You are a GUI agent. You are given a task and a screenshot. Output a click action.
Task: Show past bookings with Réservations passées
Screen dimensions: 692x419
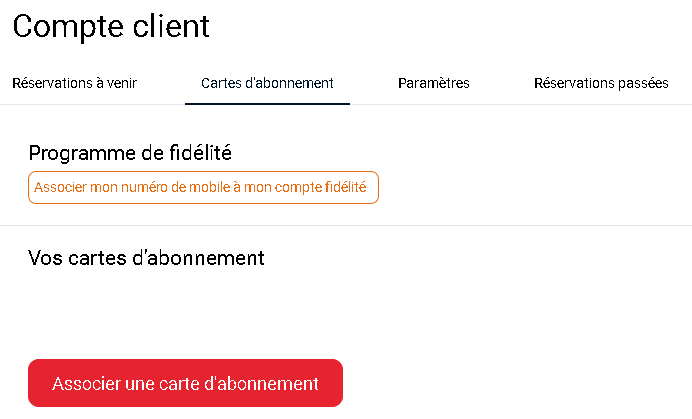coord(601,83)
